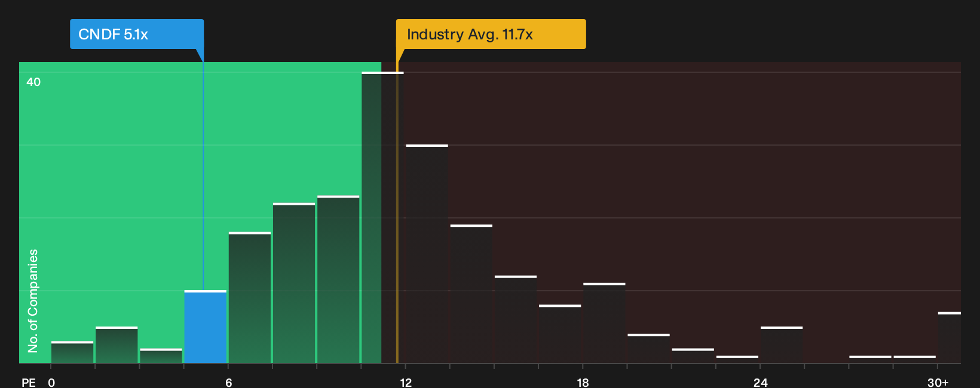Image resolution: width=980 pixels, height=388 pixels.
Task: Click the thin blue CNDF marker line
Action: tap(203, 176)
